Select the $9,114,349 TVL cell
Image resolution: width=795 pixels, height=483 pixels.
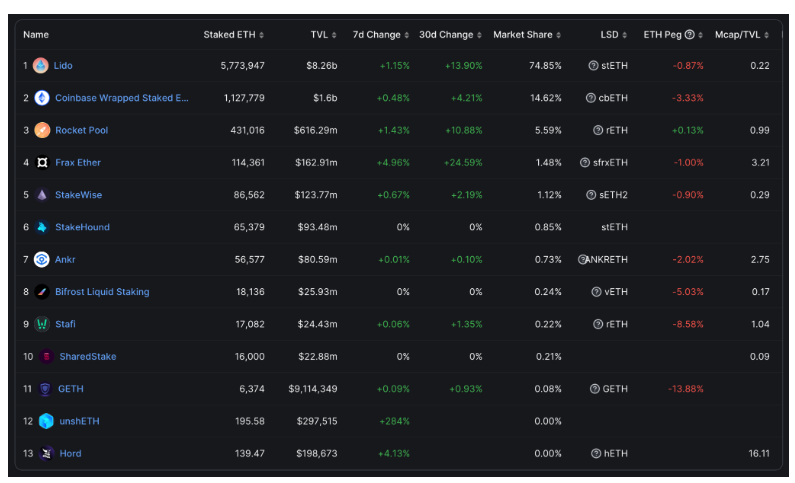pyautogui.click(x=313, y=389)
